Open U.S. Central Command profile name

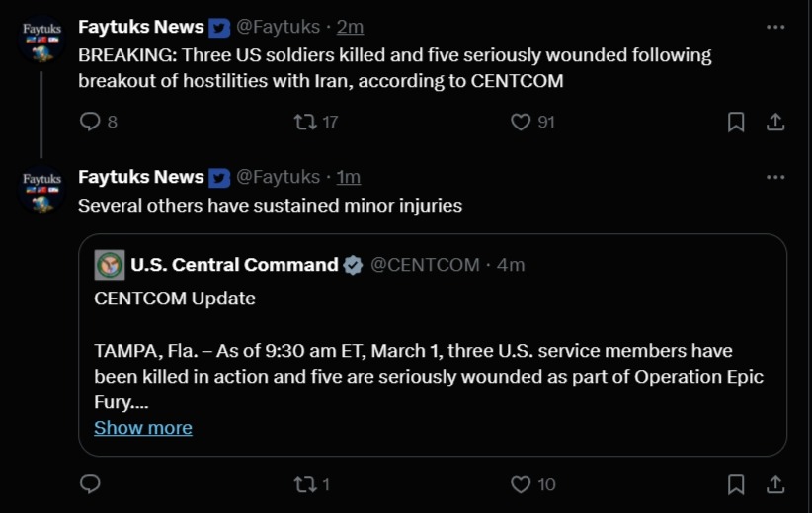click(234, 265)
